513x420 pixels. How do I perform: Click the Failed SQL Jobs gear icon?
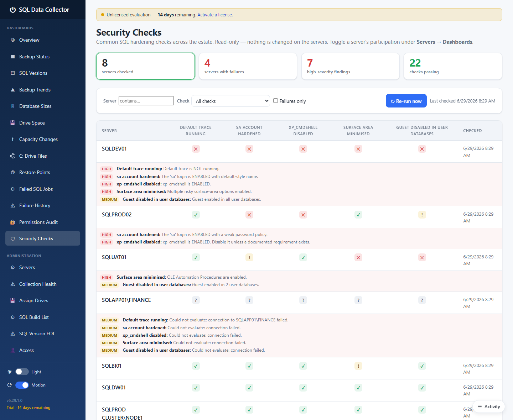click(x=13, y=189)
